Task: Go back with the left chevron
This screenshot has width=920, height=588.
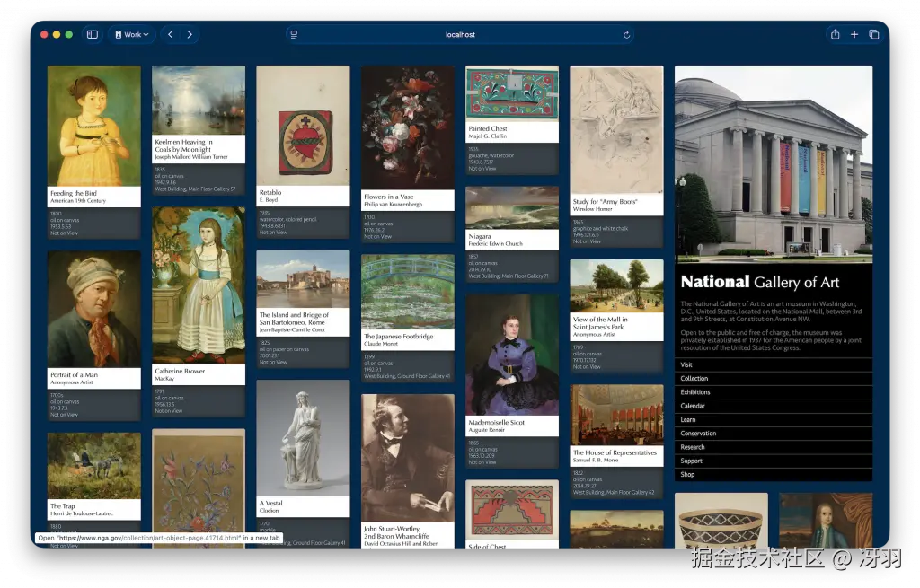Action: pyautogui.click(x=171, y=35)
